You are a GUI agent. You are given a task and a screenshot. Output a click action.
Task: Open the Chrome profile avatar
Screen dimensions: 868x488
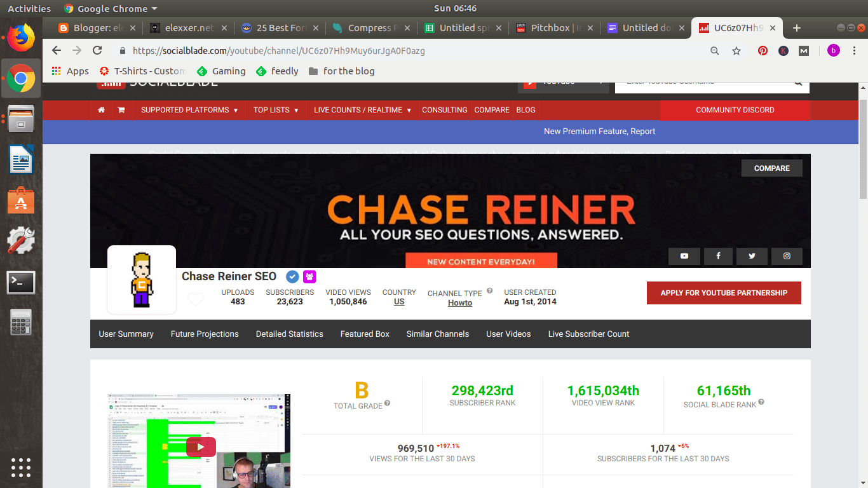tap(833, 51)
